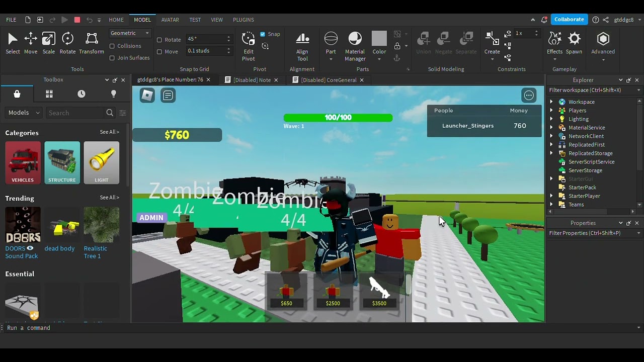Open the Toolbox creations bulb tab
644x362 pixels.
114,94
